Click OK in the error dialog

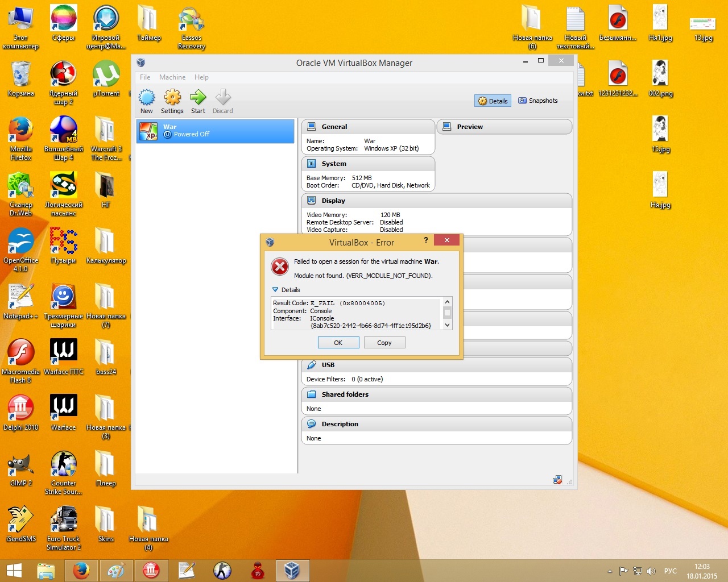click(338, 343)
